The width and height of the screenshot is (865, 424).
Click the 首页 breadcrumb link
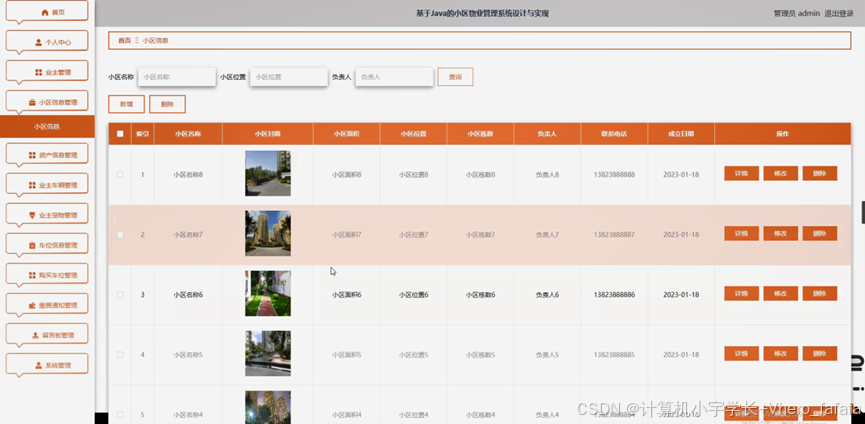coord(125,41)
